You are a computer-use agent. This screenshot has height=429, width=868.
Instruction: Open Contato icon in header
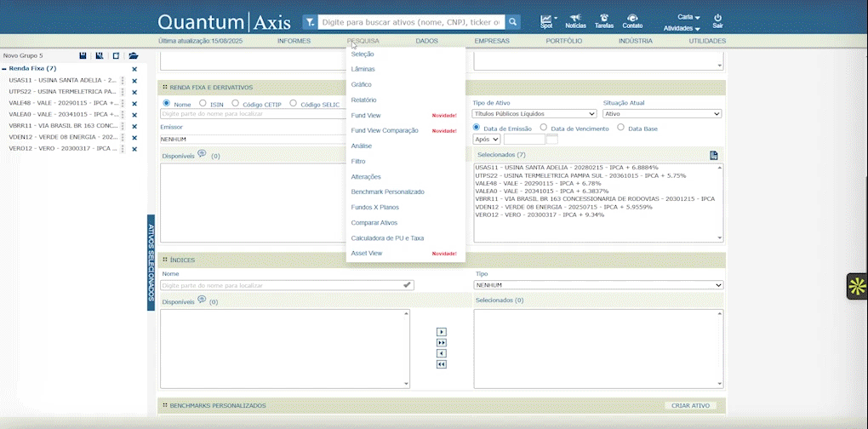click(x=632, y=18)
